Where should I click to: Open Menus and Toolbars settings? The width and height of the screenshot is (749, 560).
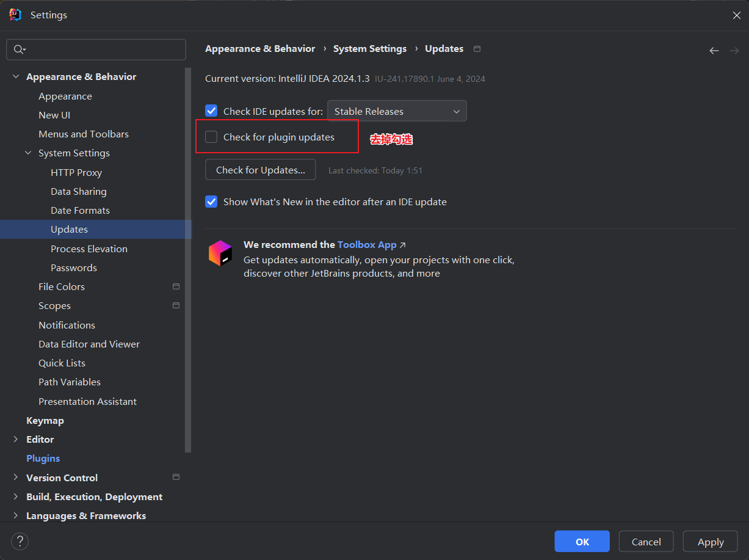[84, 134]
